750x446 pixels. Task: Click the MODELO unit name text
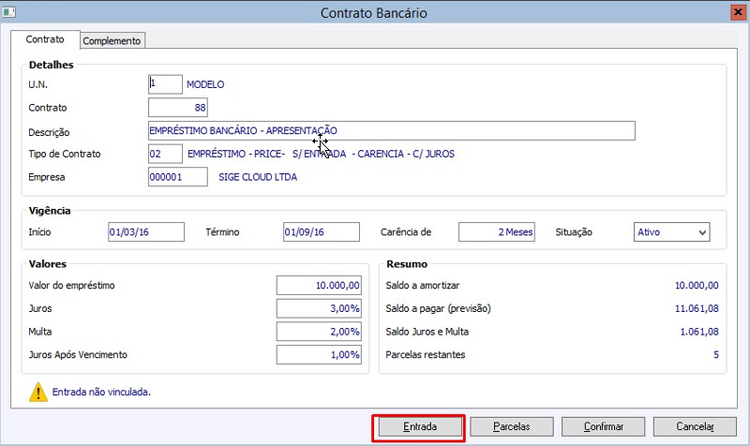pos(205,85)
